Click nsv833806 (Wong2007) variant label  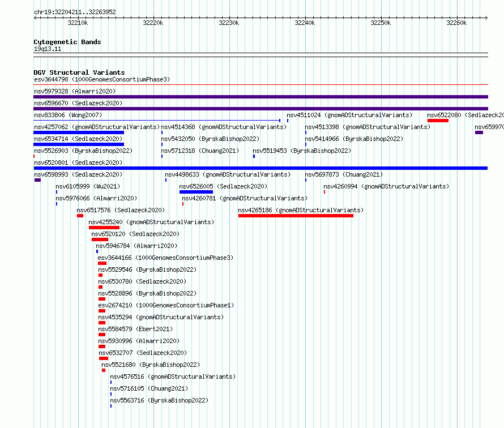pyautogui.click(x=68, y=115)
